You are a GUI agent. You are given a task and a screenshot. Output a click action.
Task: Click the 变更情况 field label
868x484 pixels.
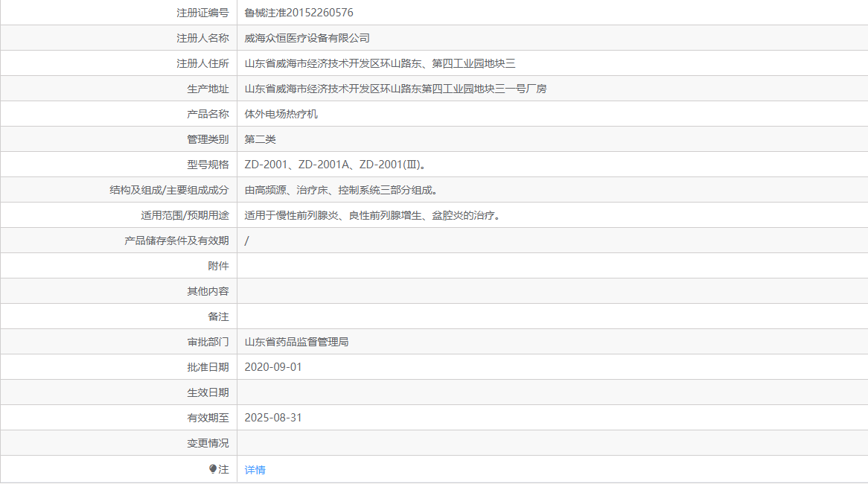(x=208, y=443)
